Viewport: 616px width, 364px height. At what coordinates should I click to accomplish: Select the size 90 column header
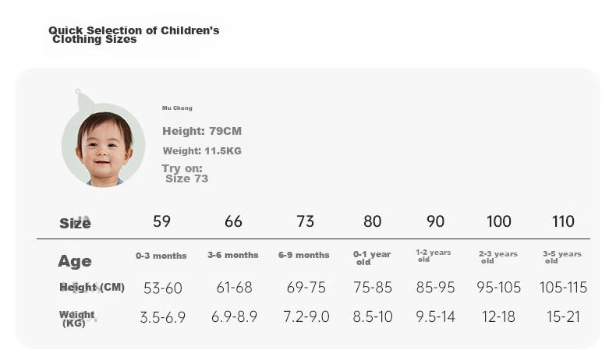(435, 221)
